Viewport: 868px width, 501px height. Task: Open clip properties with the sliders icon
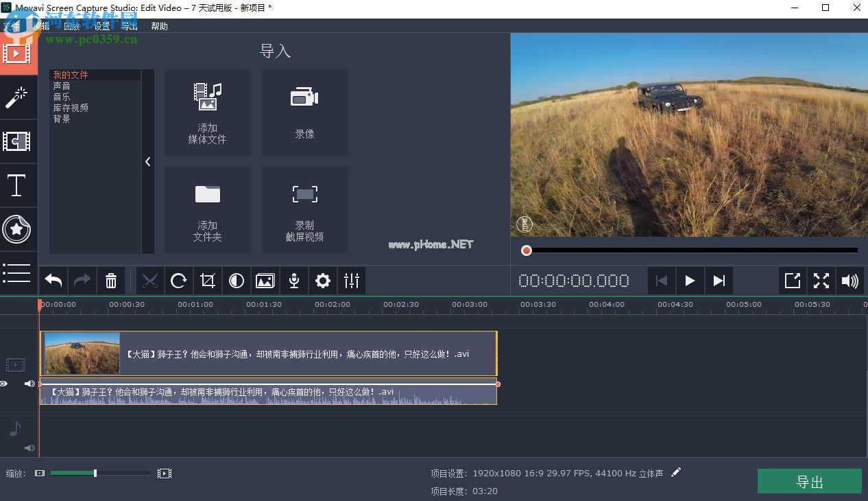pos(352,281)
